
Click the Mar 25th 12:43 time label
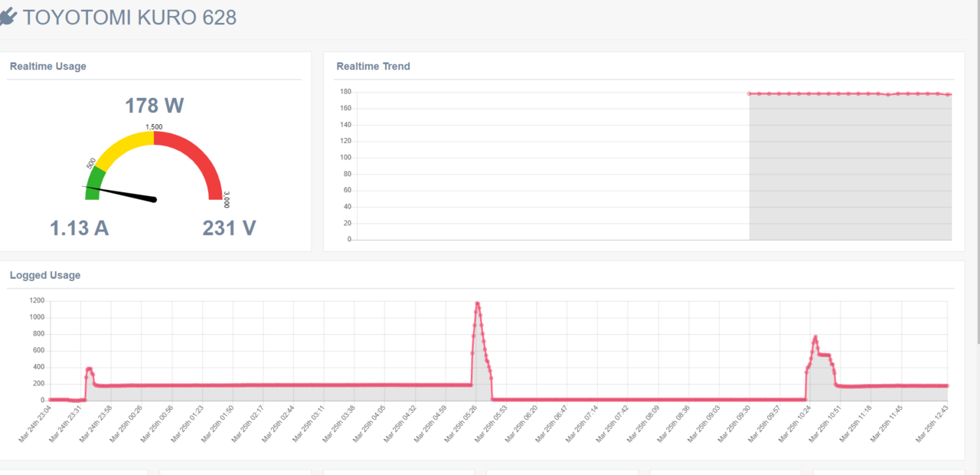(932, 423)
